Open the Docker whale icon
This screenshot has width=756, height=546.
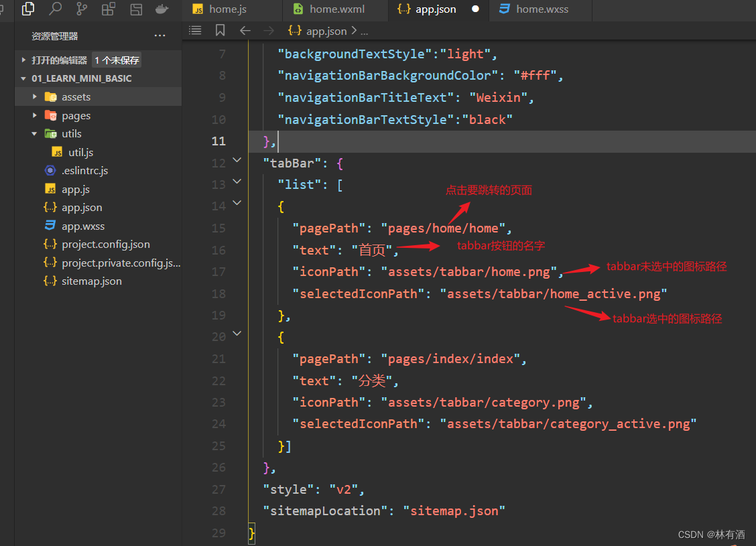pyautogui.click(x=162, y=9)
